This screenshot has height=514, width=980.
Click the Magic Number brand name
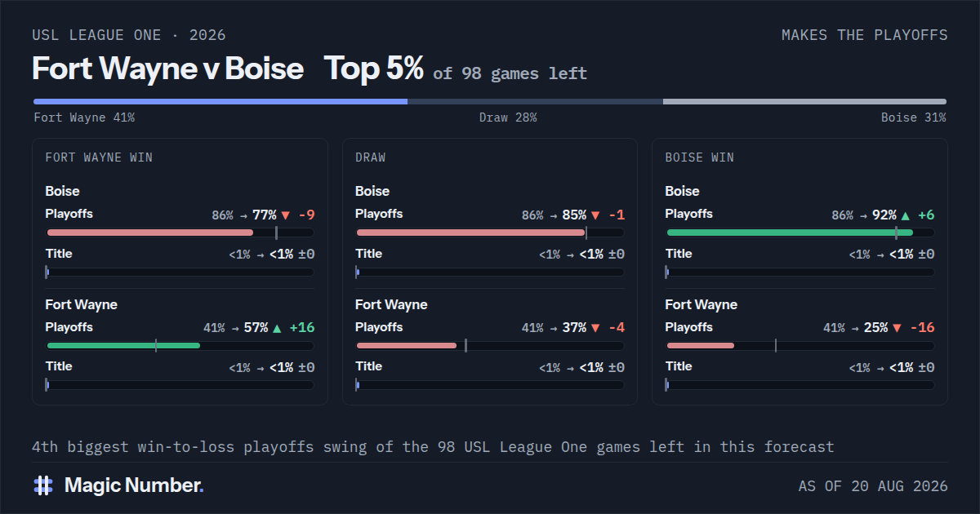[134, 485]
